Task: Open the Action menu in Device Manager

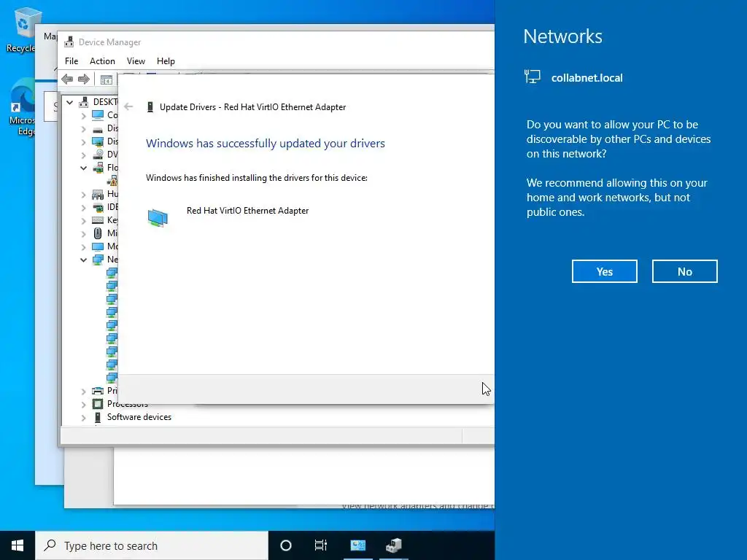Action: [x=102, y=61]
